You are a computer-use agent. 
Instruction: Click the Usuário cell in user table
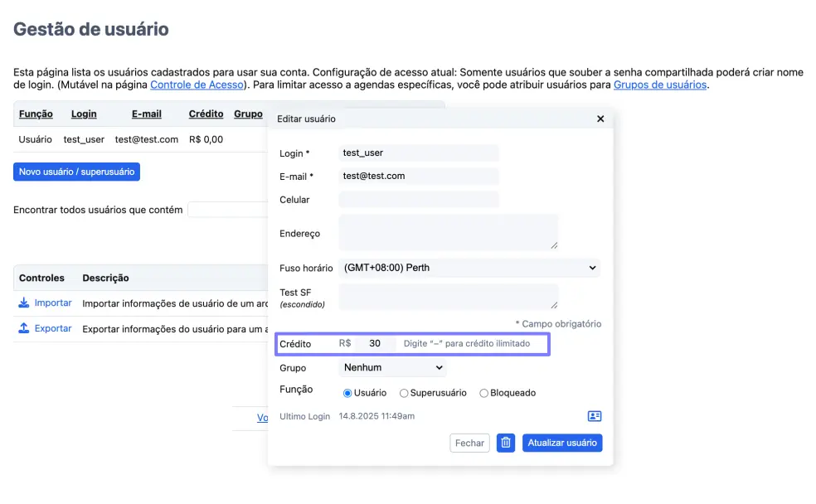coord(36,139)
